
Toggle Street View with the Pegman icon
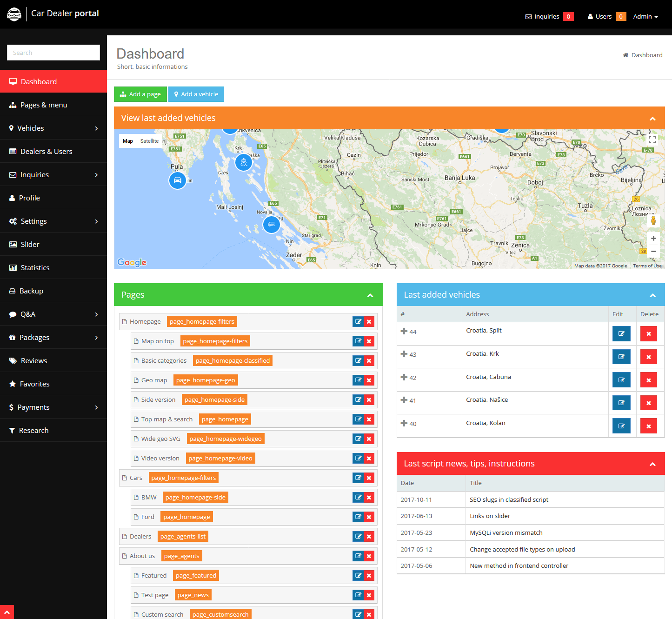pyautogui.click(x=653, y=221)
